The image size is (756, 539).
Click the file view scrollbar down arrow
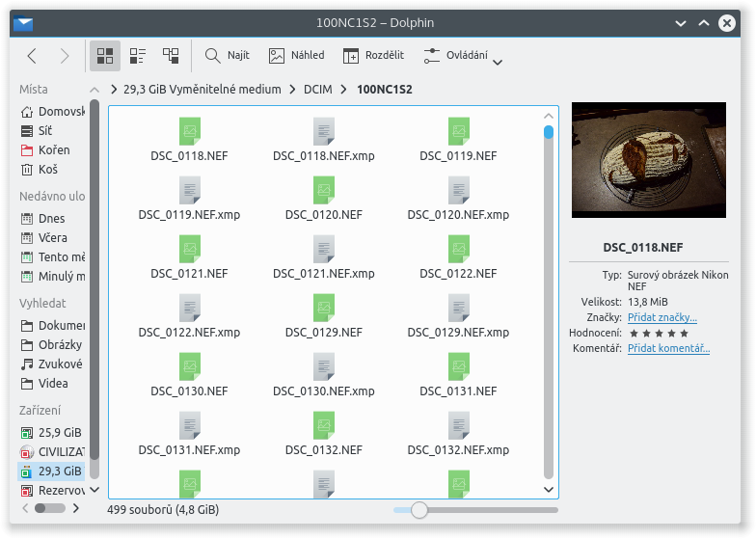click(x=548, y=490)
